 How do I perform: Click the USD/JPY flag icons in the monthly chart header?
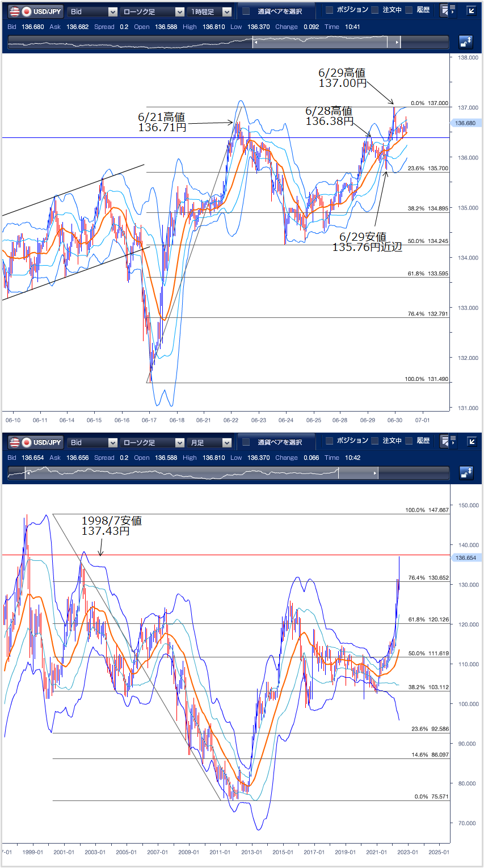20,442
